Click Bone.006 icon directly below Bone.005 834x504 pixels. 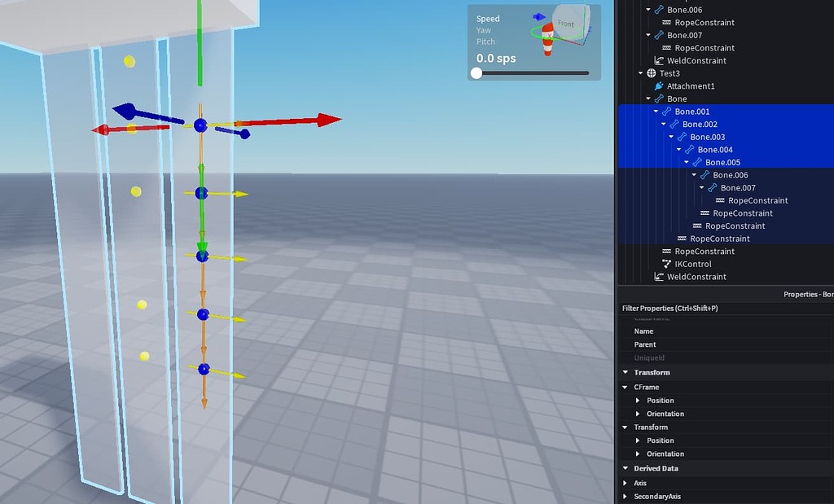705,175
